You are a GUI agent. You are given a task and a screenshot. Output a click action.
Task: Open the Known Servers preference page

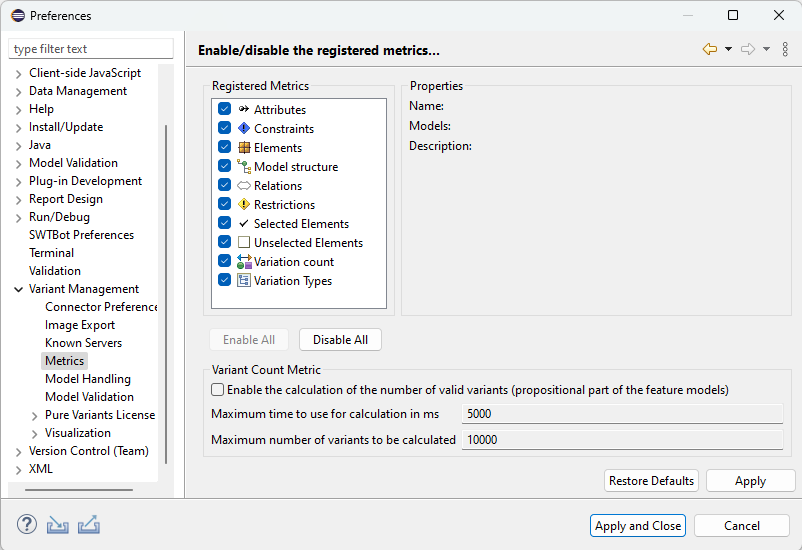[x=83, y=343]
